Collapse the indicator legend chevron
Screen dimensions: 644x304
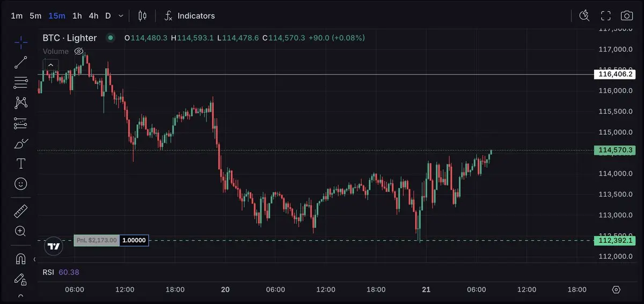(50, 65)
